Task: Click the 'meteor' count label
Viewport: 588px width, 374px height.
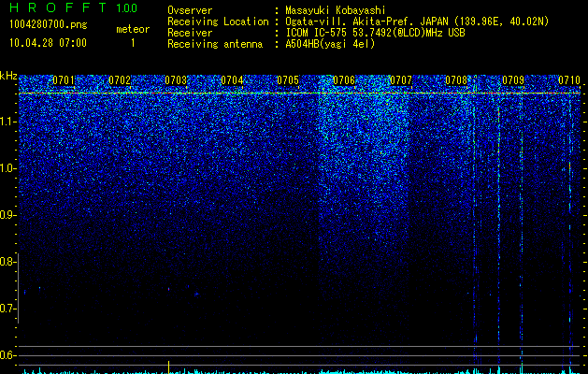Action: pos(133,29)
